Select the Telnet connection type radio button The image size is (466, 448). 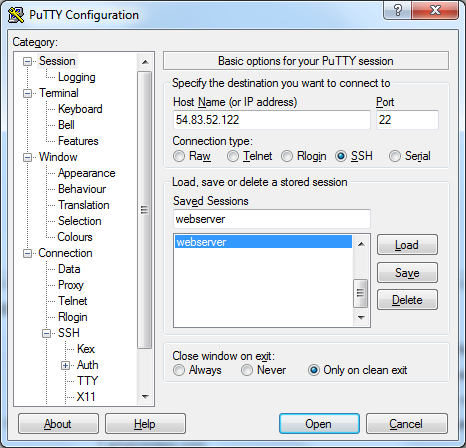coord(233,156)
